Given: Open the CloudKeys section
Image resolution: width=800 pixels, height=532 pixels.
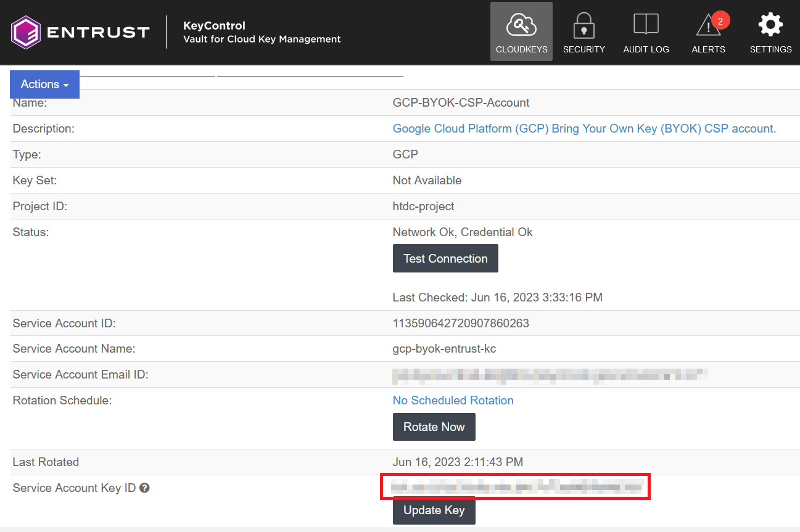Looking at the screenshot, I should 521,31.
